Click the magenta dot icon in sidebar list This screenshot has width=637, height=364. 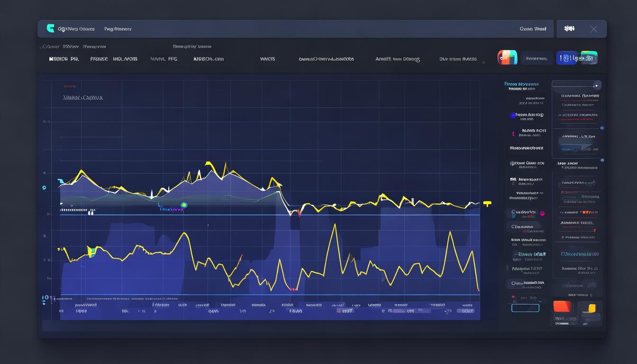[x=542, y=213]
